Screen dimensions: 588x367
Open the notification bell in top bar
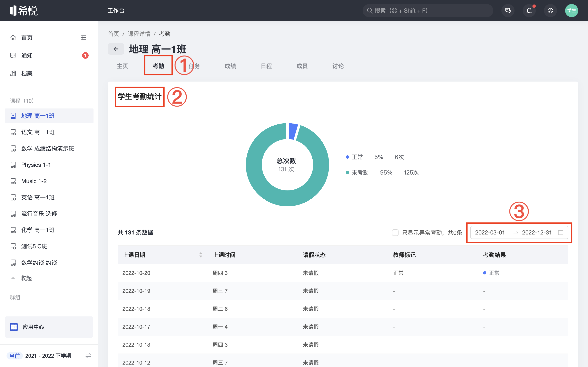tap(529, 11)
